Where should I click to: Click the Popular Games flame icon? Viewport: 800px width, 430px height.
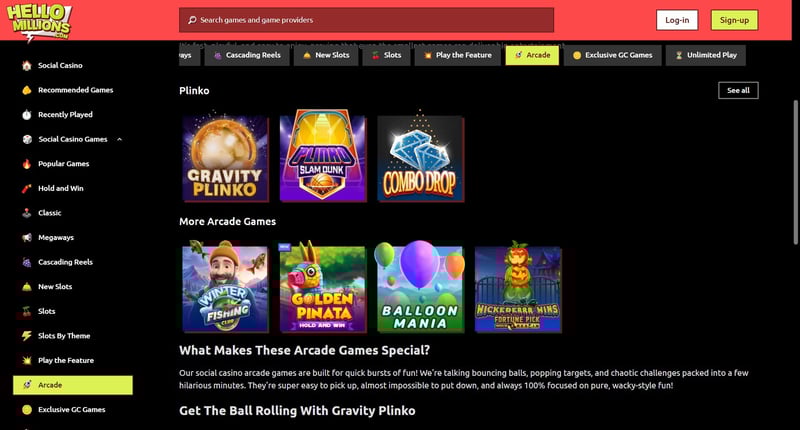click(27, 164)
